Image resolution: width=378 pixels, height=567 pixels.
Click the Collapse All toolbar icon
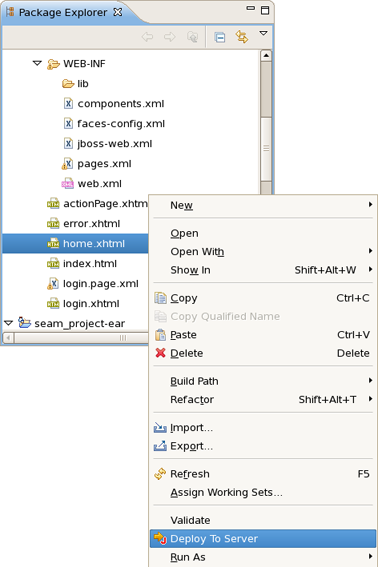click(x=220, y=37)
